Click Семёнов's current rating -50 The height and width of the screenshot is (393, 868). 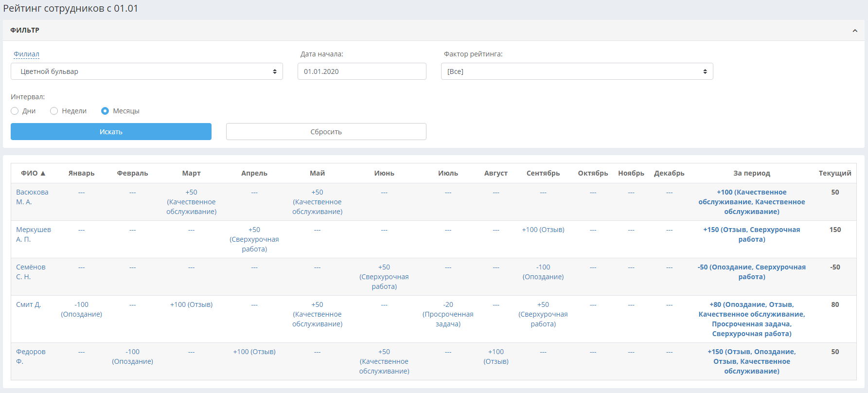coord(835,267)
